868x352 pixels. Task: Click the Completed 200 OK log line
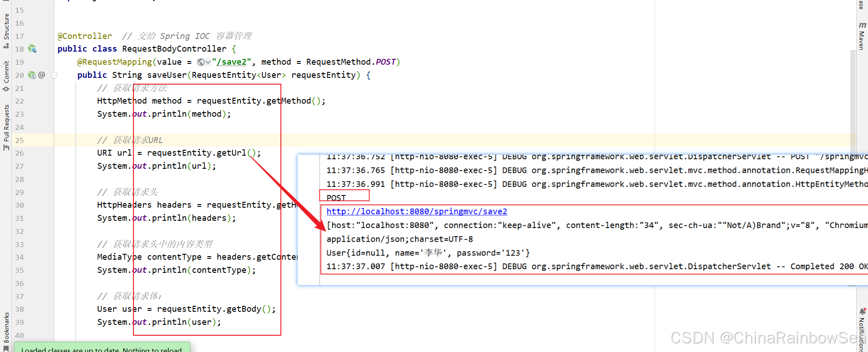click(597, 266)
